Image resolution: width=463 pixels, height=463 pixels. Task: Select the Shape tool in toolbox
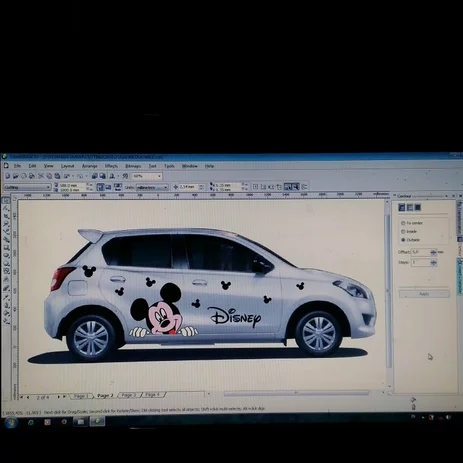click(x=6, y=208)
